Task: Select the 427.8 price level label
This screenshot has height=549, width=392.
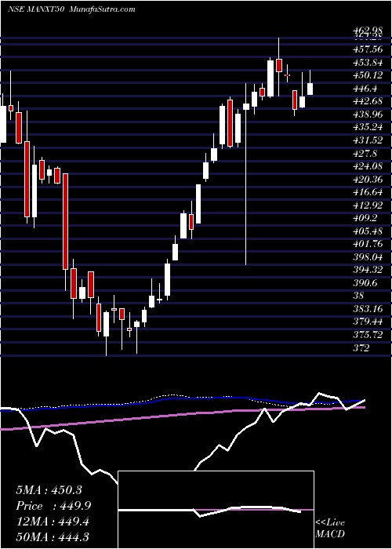Action: tap(366, 154)
